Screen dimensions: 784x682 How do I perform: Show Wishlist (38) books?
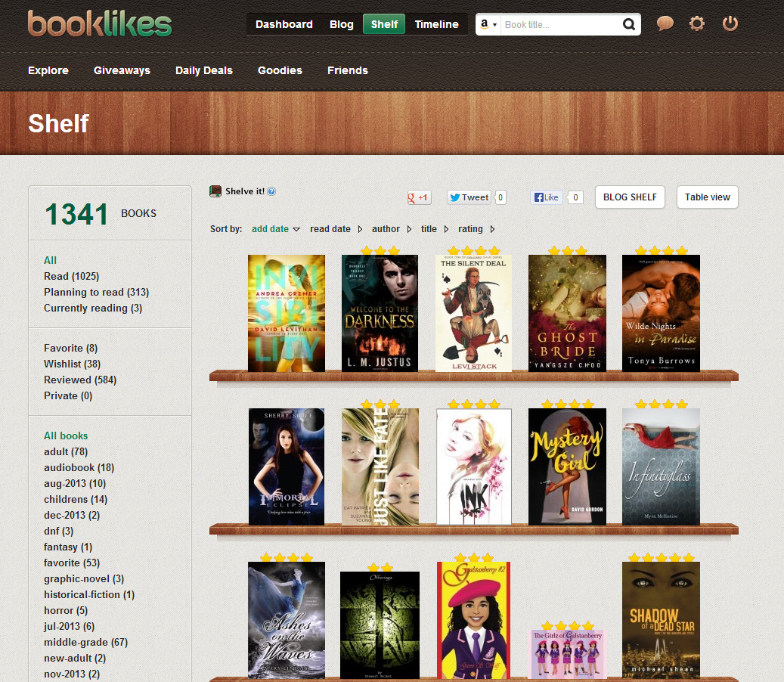72,364
